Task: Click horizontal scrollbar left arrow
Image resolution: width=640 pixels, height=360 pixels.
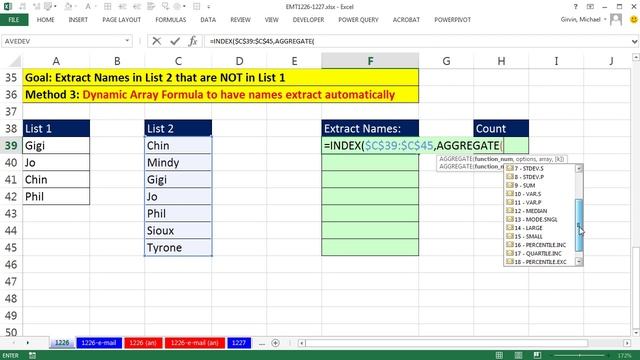Action: tap(302, 343)
